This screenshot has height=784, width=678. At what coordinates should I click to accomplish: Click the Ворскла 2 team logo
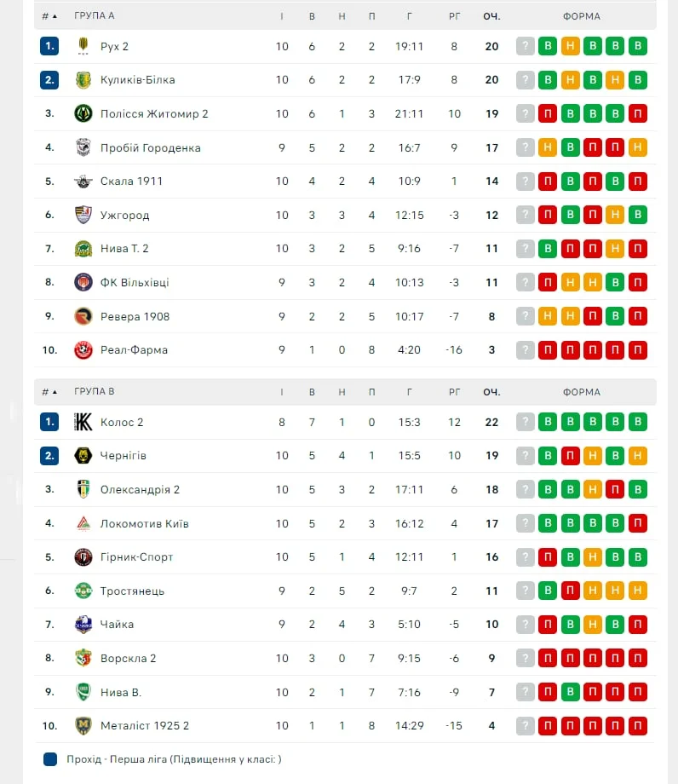(x=83, y=659)
